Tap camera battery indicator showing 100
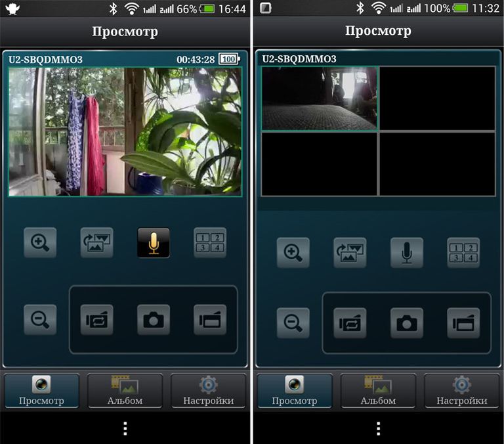504x444 pixels. (x=230, y=59)
